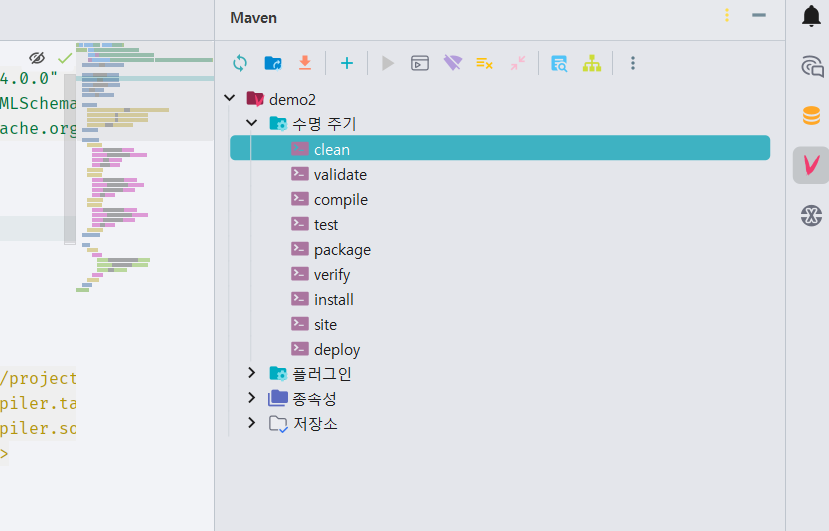Screen dimensions: 829x531
Task: Select the compile lifecycle goal
Action: pos(340,199)
